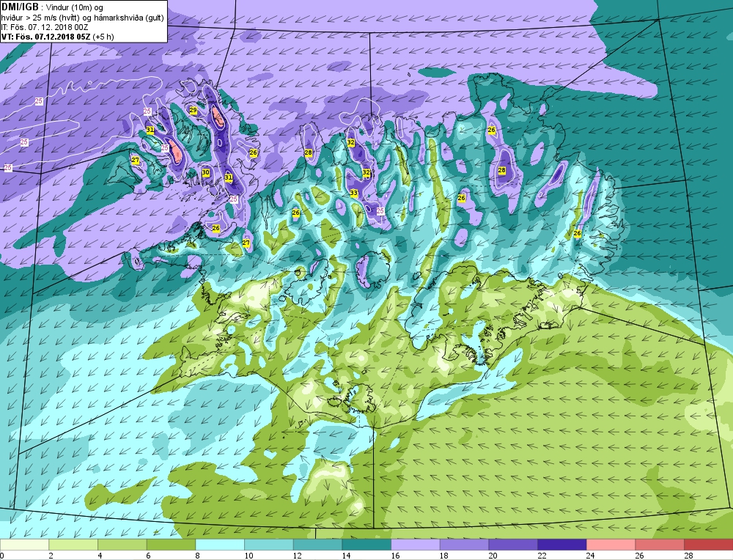Select the legend scale tick label 22
The height and width of the screenshot is (560, 733).
pyautogui.click(x=542, y=556)
